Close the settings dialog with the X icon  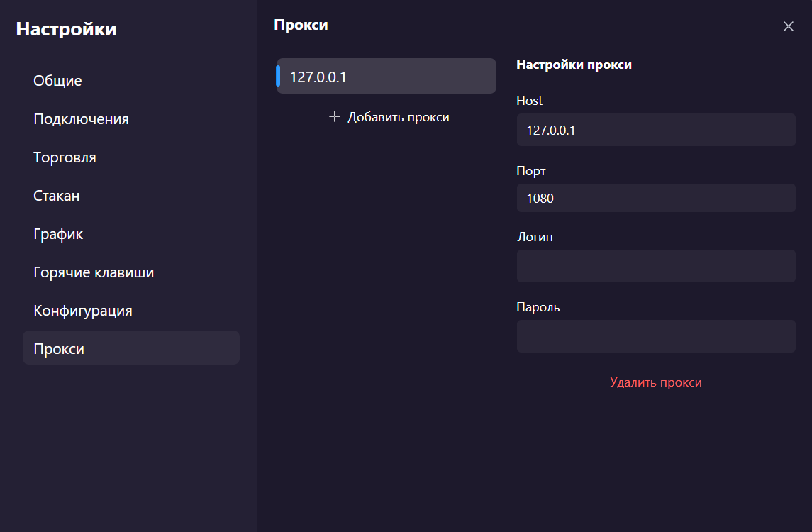point(788,26)
